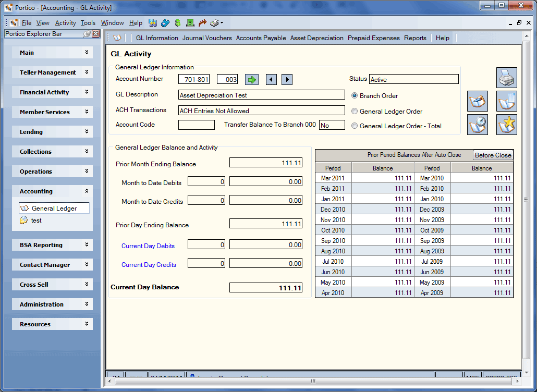
Task: Select Branch Order radio button
Action: pyautogui.click(x=355, y=96)
